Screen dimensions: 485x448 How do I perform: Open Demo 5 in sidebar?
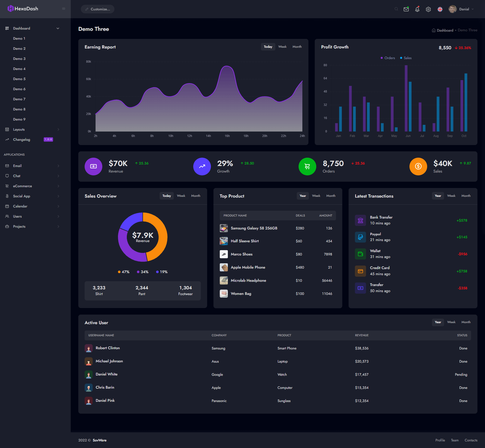[x=19, y=79]
